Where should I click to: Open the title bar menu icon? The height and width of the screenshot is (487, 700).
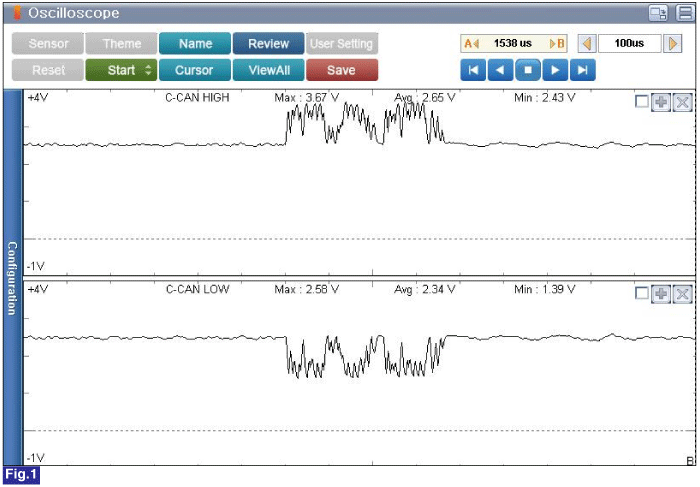[685, 13]
